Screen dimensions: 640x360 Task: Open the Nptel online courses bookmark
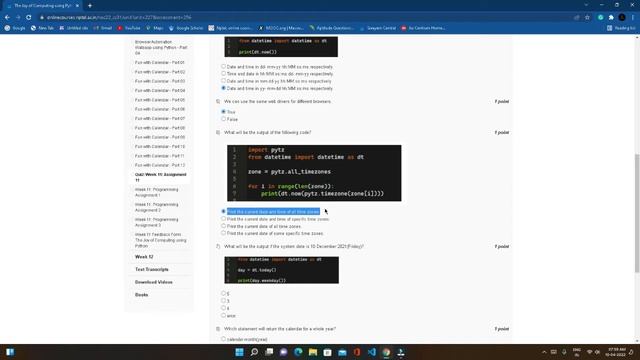(x=230, y=28)
